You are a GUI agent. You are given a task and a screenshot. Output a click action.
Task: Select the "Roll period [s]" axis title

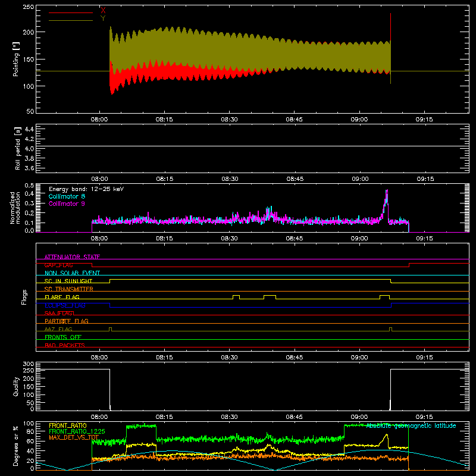coord(17,148)
